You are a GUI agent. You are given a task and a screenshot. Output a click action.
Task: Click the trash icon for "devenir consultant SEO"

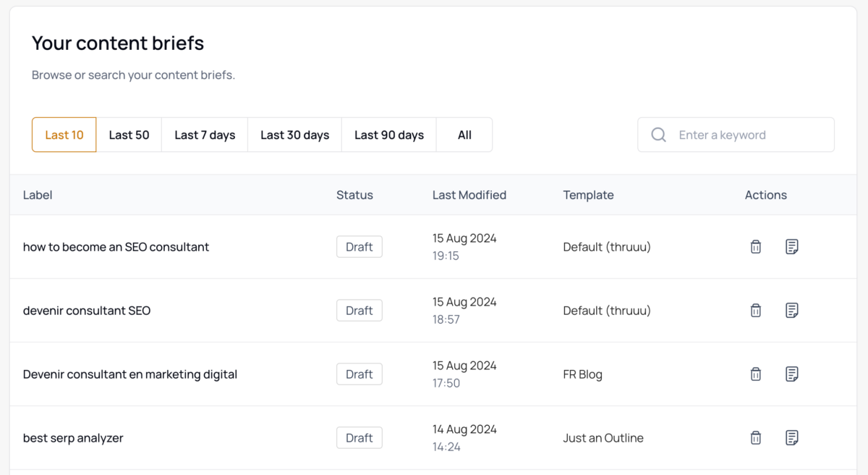(755, 310)
